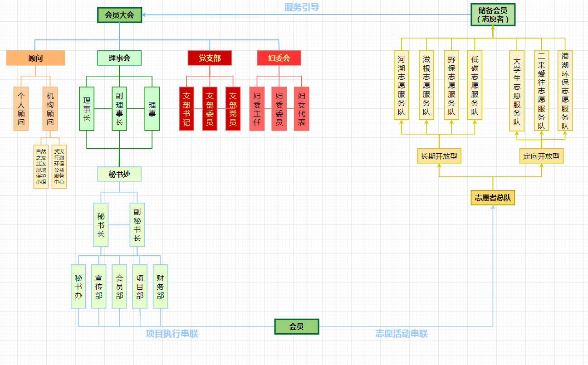Image resolution: width=588 pixels, height=365 pixels.
Task: Click the 个人顾问 node
Action: pyautogui.click(x=21, y=109)
